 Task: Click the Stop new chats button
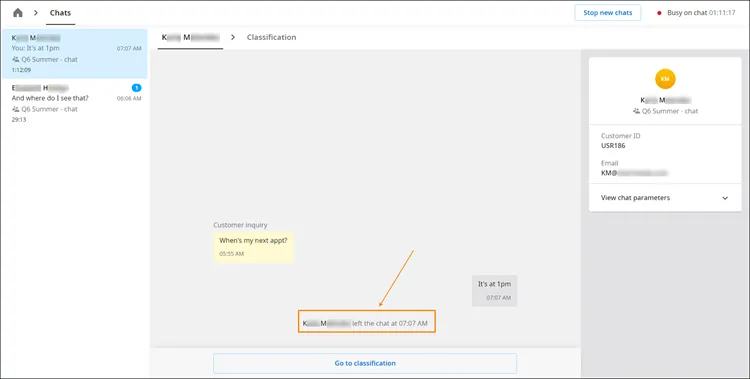click(x=607, y=13)
